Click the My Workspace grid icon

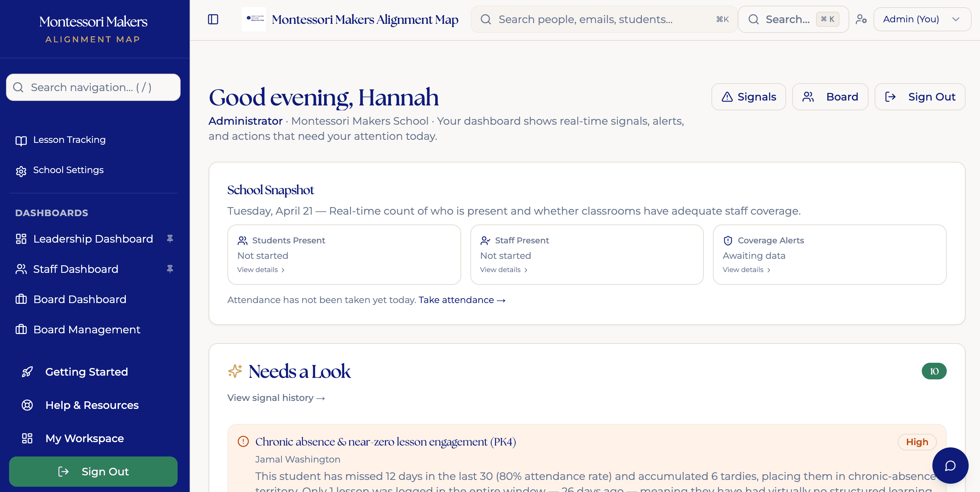click(27, 438)
